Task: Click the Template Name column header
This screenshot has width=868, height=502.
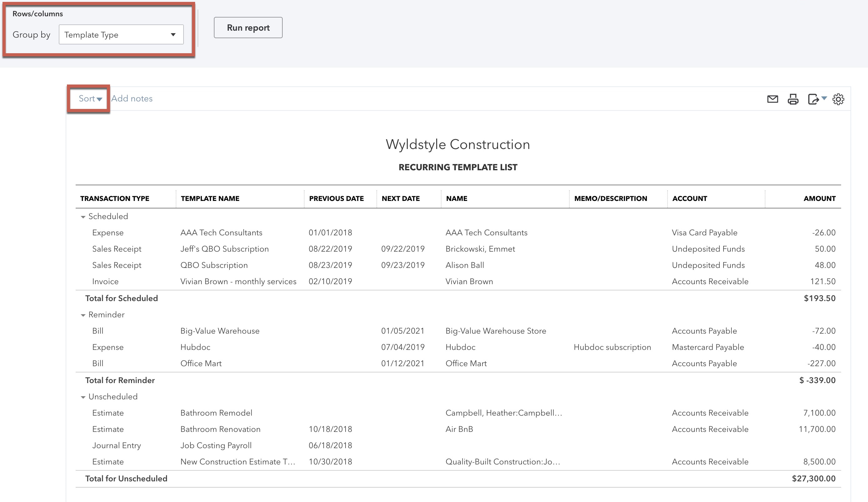Action: point(210,199)
